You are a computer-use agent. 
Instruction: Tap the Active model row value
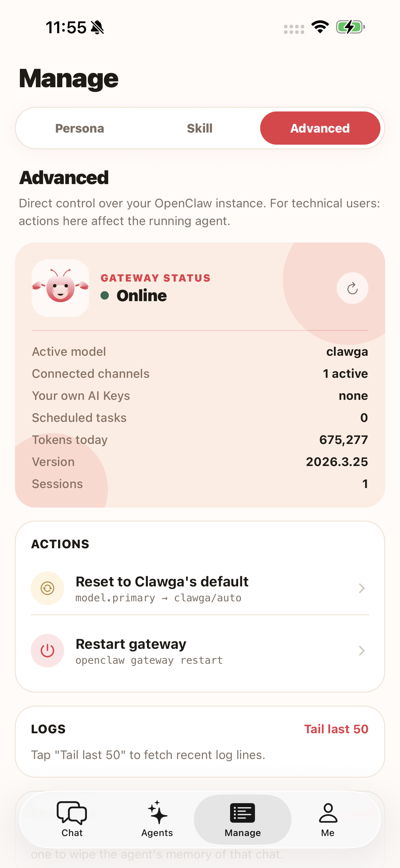pyautogui.click(x=347, y=352)
